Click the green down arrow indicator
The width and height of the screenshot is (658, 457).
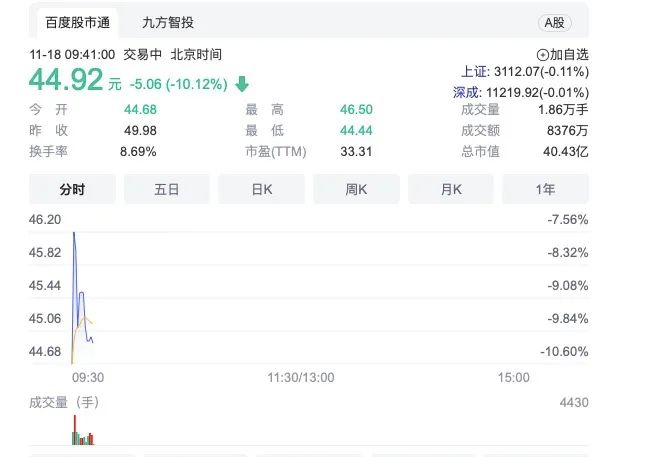point(243,84)
